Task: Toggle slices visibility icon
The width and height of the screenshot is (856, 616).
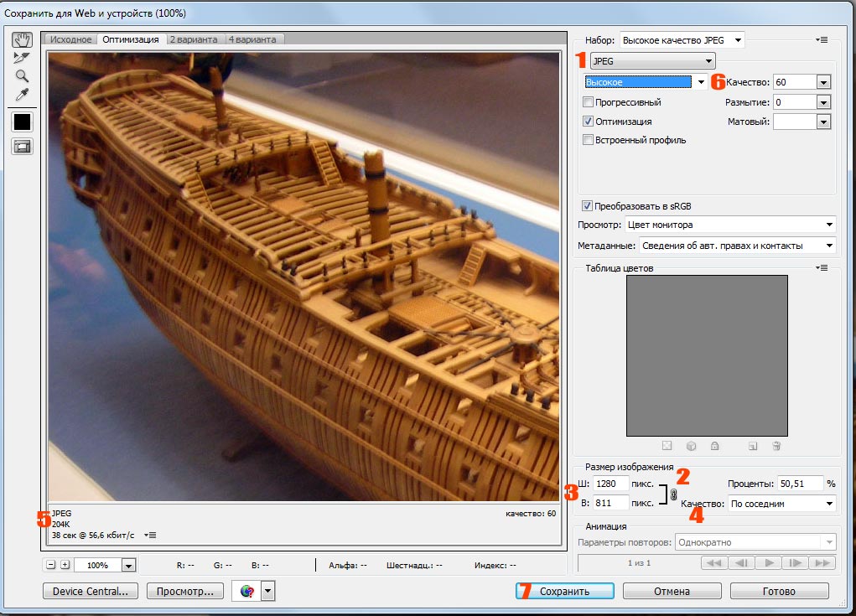Action: [22, 146]
